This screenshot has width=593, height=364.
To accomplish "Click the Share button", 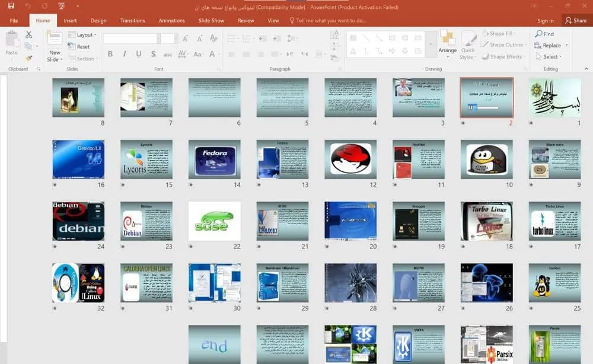I will pyautogui.click(x=576, y=20).
